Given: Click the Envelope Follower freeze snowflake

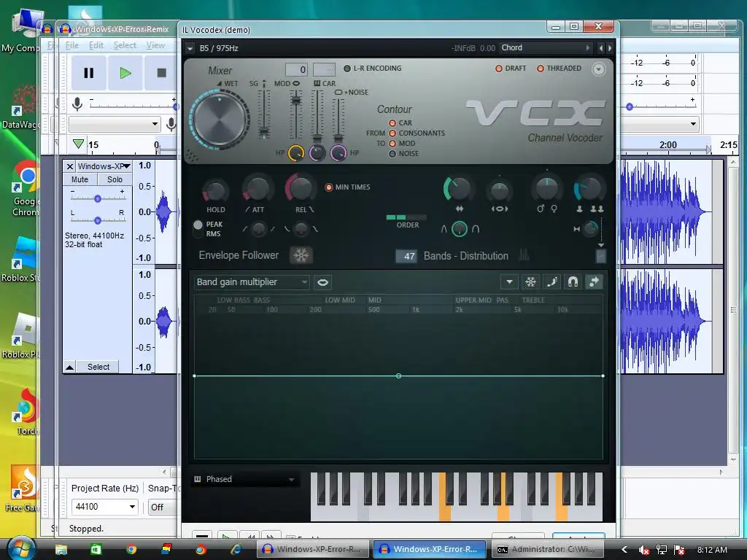Looking at the screenshot, I should (301, 255).
